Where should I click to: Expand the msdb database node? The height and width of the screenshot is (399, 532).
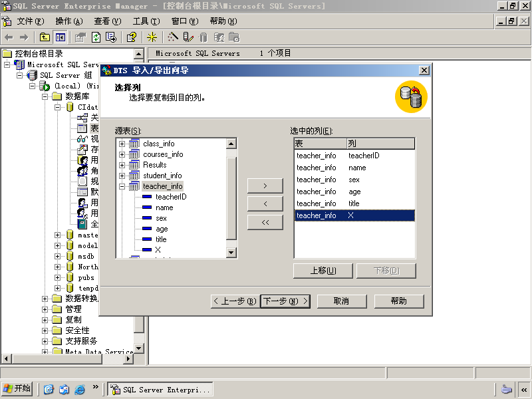pyautogui.click(x=57, y=256)
